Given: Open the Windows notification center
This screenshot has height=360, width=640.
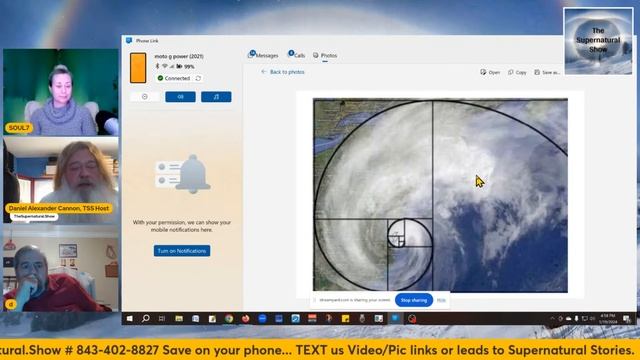Looking at the screenshot, I should tap(627, 319).
